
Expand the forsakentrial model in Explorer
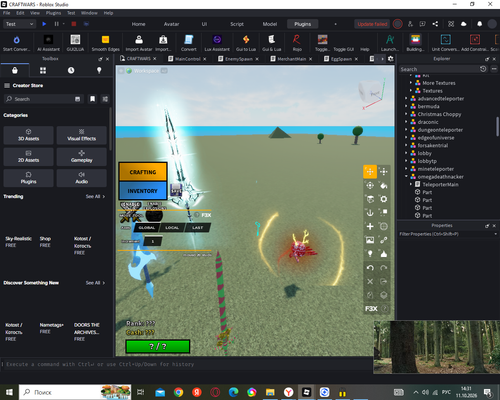pos(406,145)
